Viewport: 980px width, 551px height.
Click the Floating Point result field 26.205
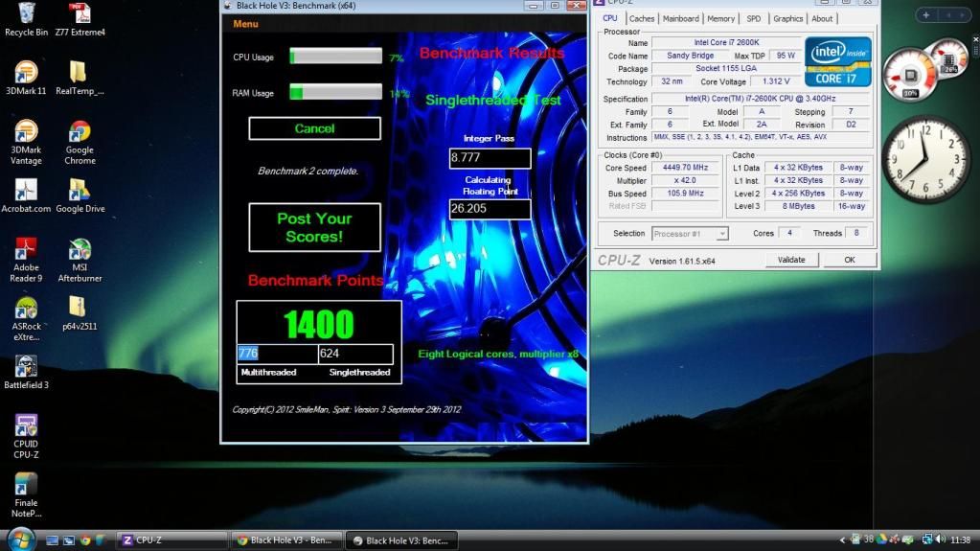(x=490, y=209)
